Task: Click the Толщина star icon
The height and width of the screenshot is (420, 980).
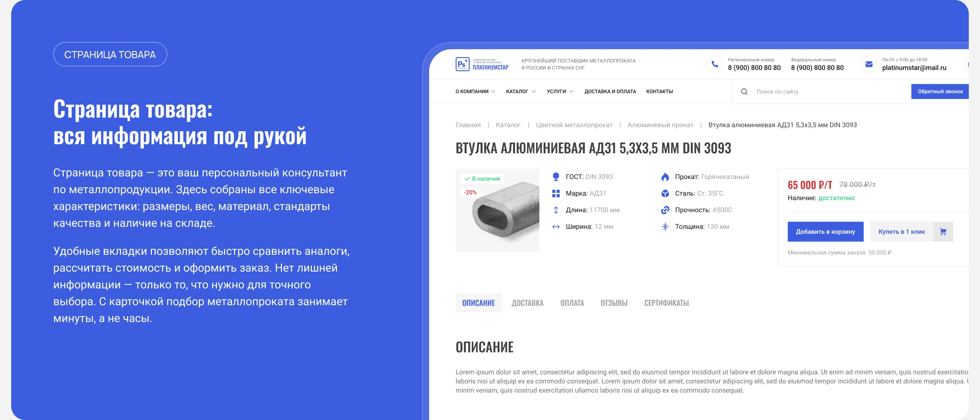Action: pos(665,227)
